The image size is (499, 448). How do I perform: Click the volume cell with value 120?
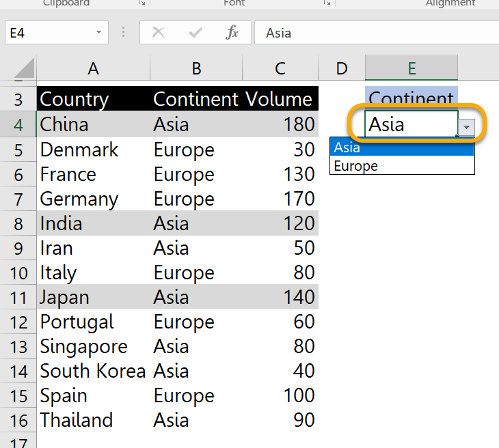280,223
